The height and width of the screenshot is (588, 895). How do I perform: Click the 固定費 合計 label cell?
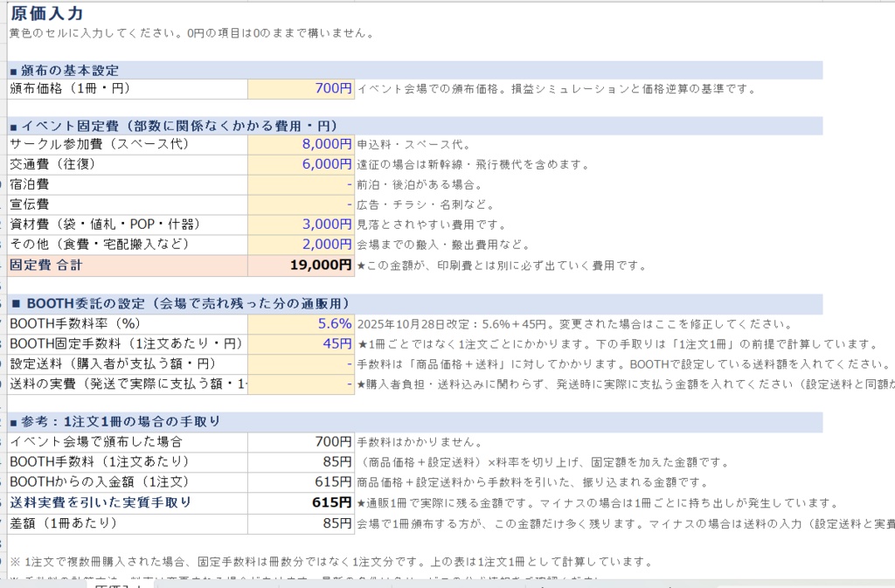[128, 266]
